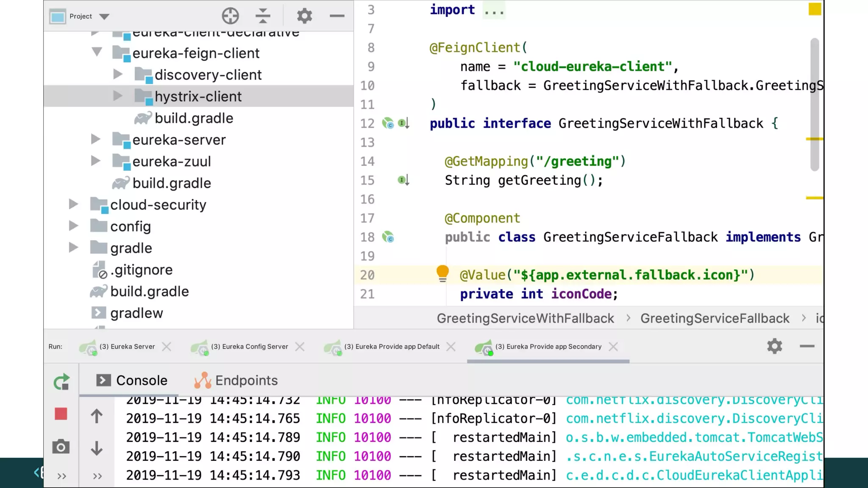
Task: Click the locate/scroll-from-source crosshair icon
Action: 230,16
